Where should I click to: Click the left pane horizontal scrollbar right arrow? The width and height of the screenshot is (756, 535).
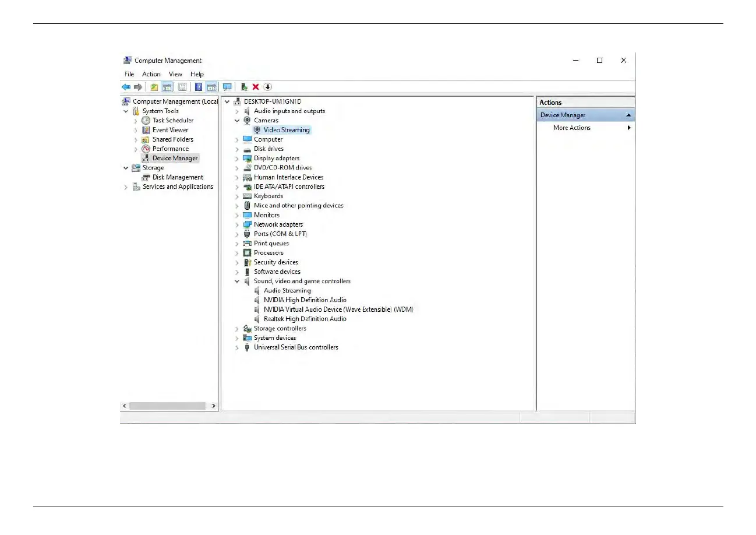[x=214, y=406]
